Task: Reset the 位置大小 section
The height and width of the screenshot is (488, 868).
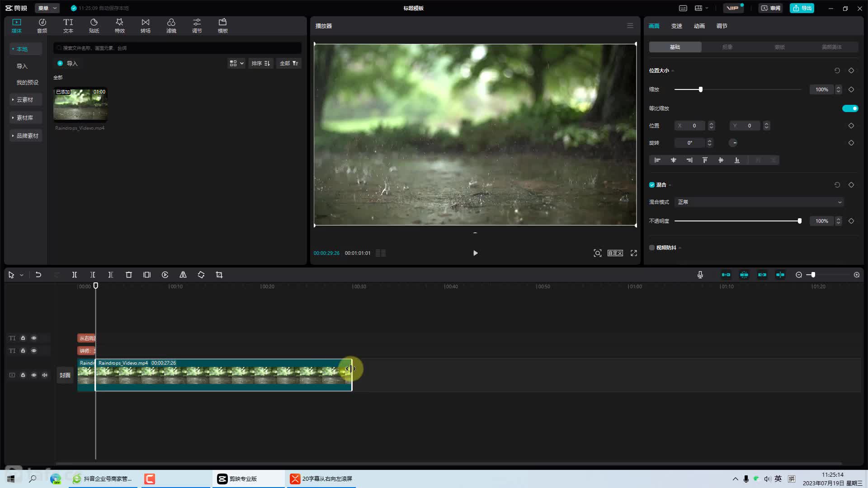Action: click(837, 70)
